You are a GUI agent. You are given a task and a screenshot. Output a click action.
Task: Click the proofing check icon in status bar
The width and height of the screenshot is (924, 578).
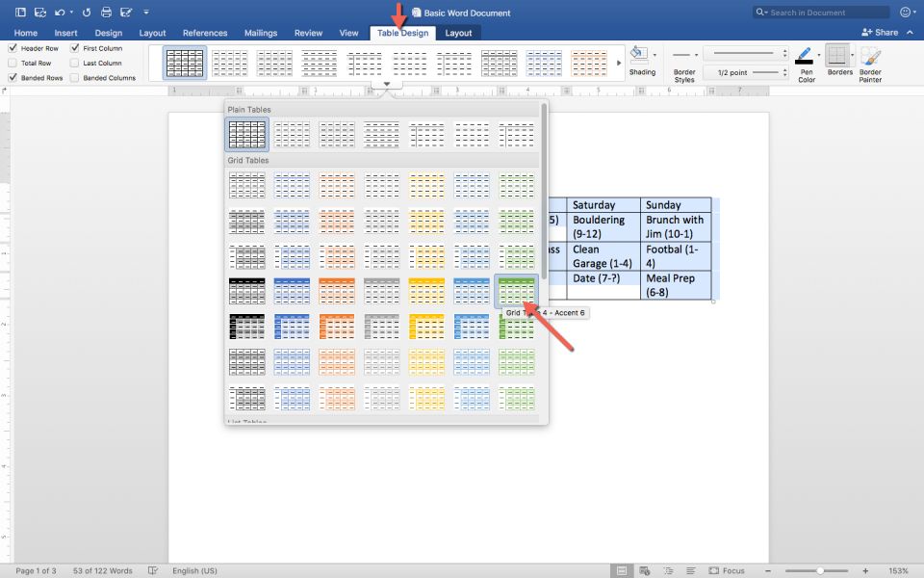click(x=153, y=570)
